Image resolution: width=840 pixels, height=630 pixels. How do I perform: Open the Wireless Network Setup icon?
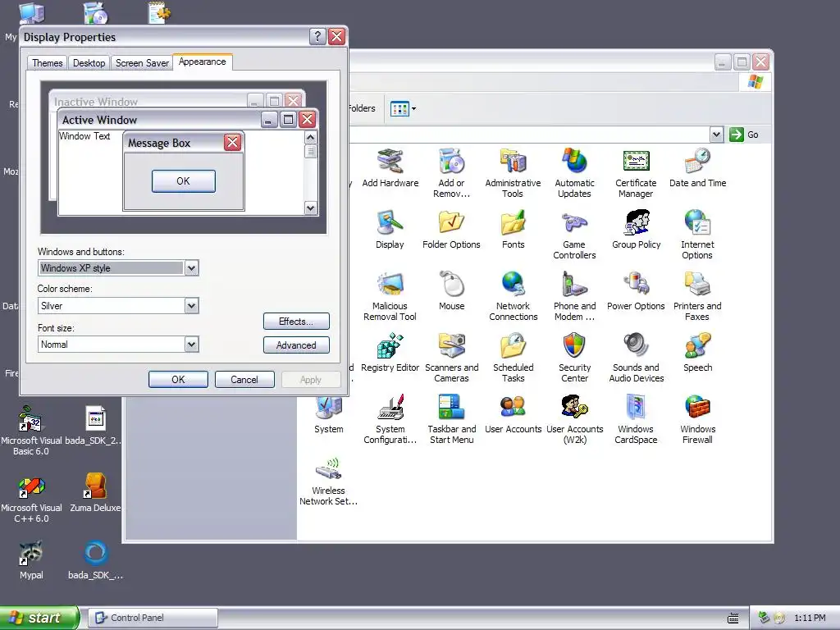tap(328, 469)
